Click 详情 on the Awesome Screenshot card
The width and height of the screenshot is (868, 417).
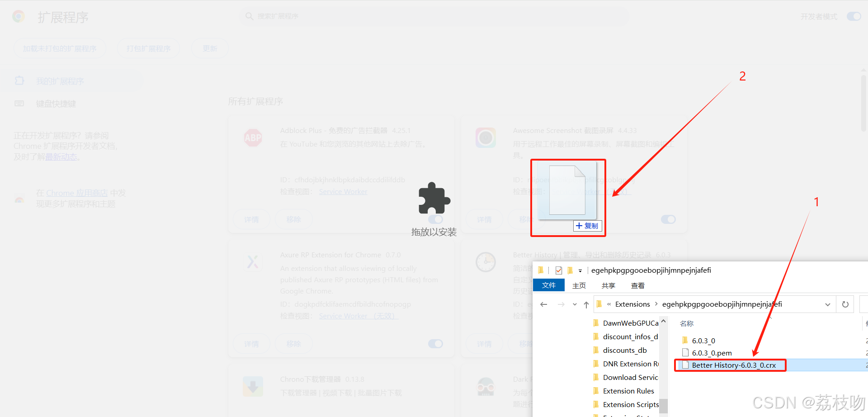(485, 219)
